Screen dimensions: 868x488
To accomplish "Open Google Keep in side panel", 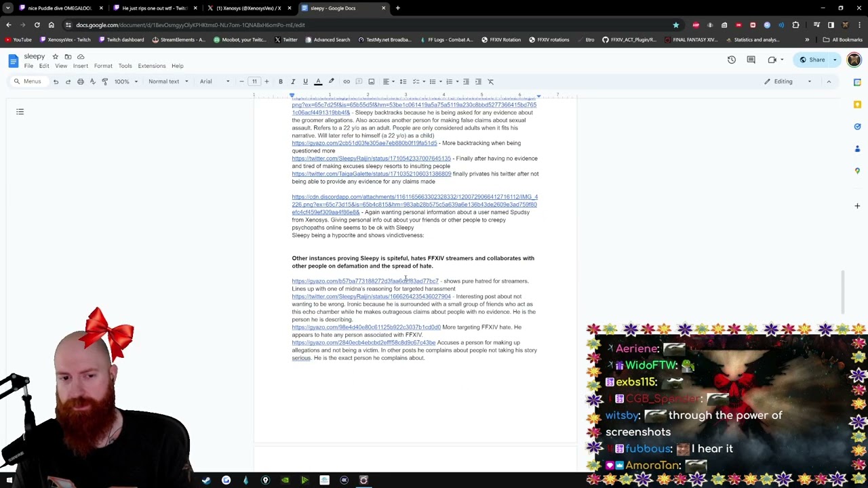I will coord(857,104).
